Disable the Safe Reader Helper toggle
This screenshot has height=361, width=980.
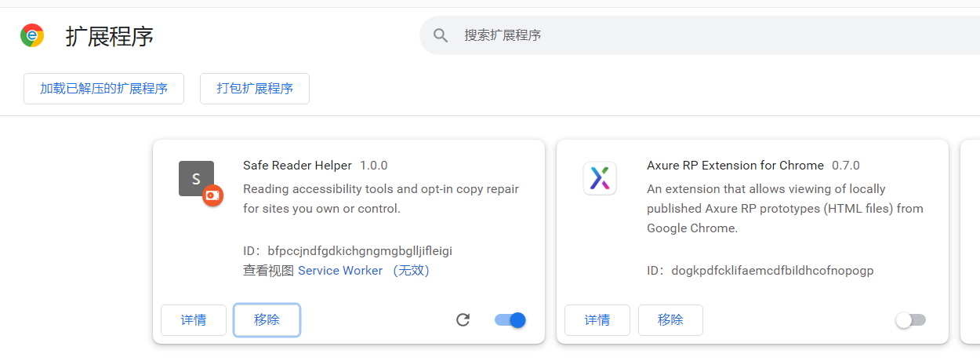pos(510,319)
